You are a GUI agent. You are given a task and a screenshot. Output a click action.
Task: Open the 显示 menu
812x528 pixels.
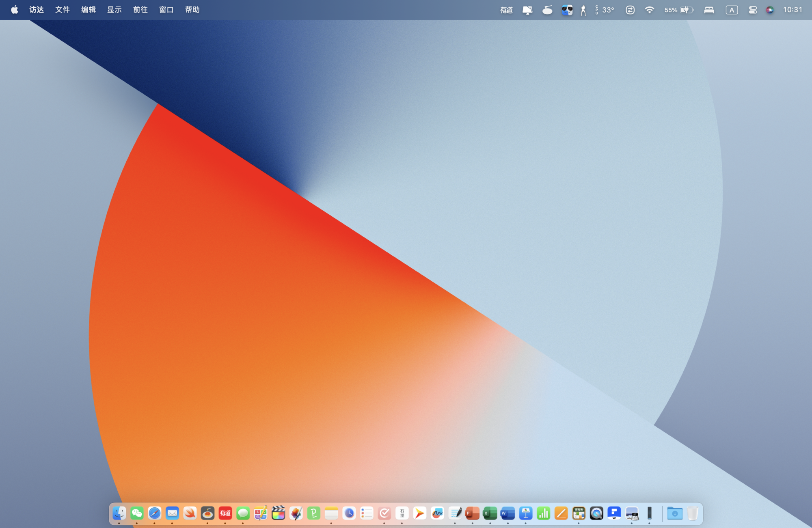(x=114, y=10)
